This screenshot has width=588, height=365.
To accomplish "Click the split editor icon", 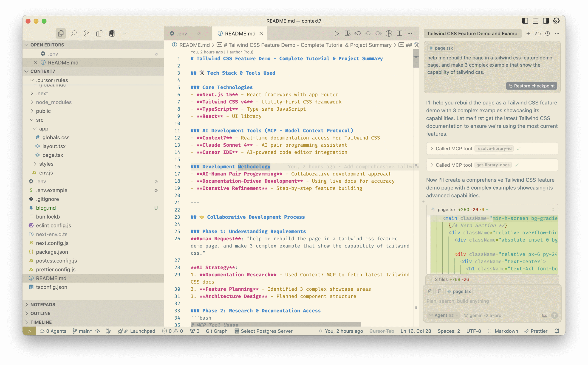I will point(400,34).
